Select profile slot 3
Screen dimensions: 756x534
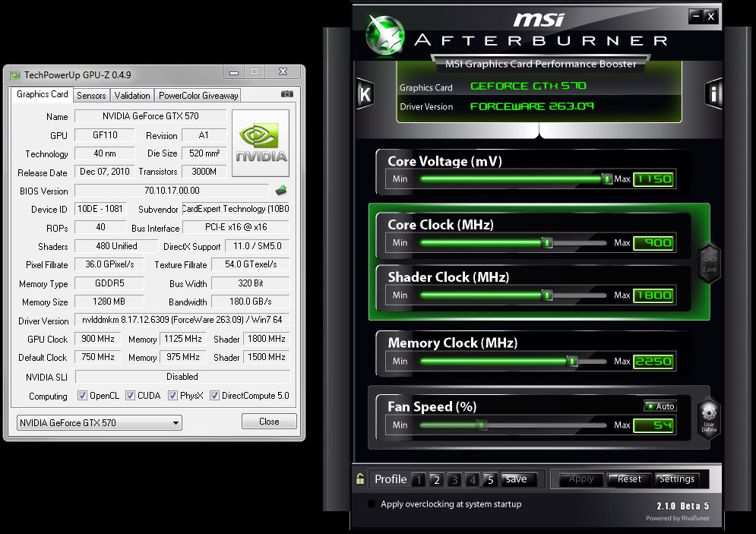pyautogui.click(x=454, y=479)
